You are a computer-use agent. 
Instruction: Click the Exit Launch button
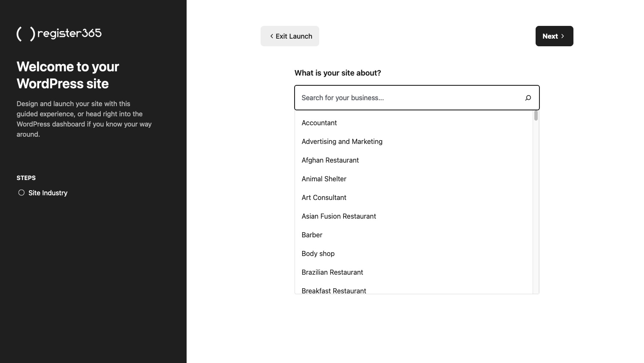pyautogui.click(x=290, y=36)
